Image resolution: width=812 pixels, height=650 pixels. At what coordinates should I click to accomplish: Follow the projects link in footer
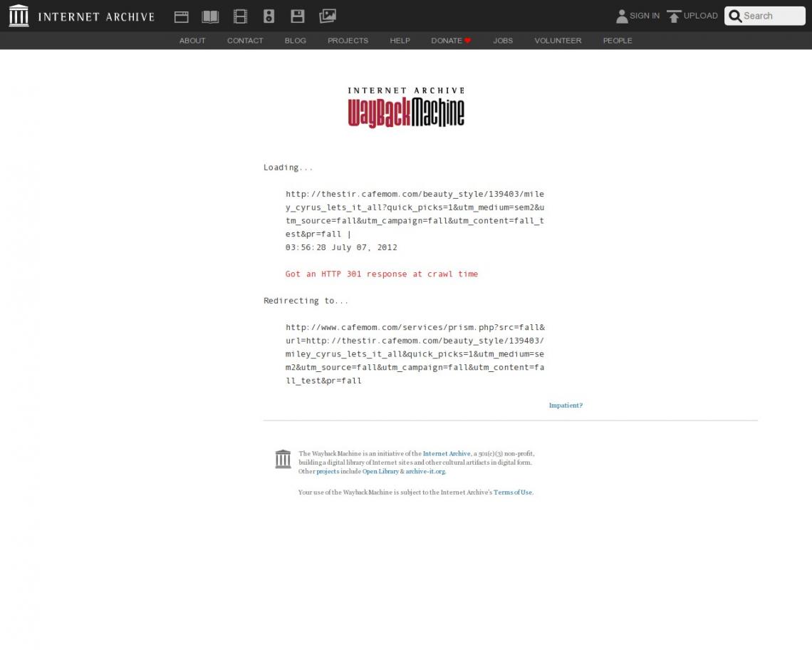328,471
